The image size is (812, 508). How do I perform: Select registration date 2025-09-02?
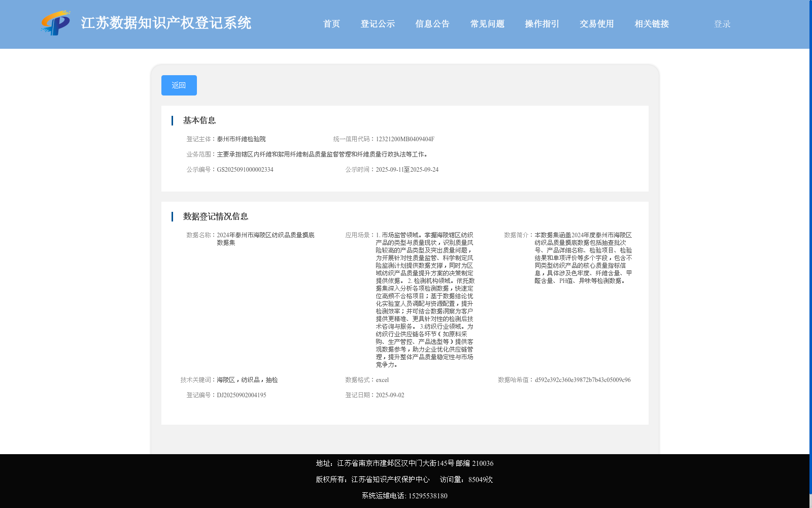coord(390,395)
